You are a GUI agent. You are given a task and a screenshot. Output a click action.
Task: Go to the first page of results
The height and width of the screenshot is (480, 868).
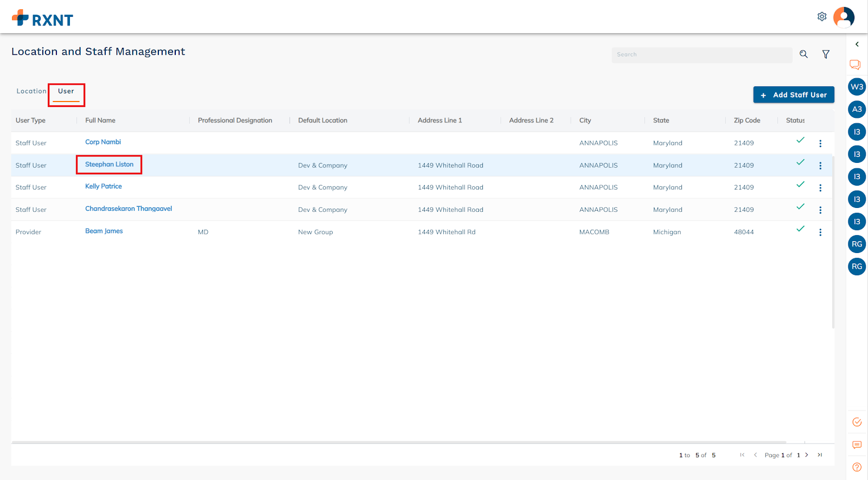742,455
